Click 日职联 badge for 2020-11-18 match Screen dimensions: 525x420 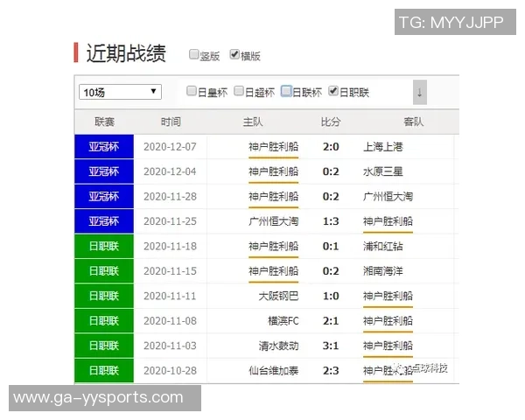[x=104, y=246]
